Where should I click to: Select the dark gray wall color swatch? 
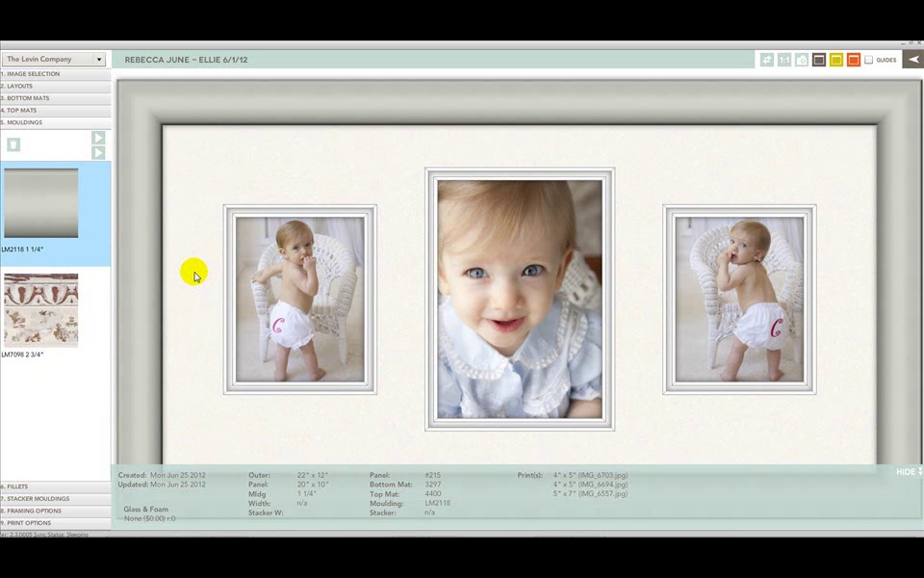(x=819, y=60)
